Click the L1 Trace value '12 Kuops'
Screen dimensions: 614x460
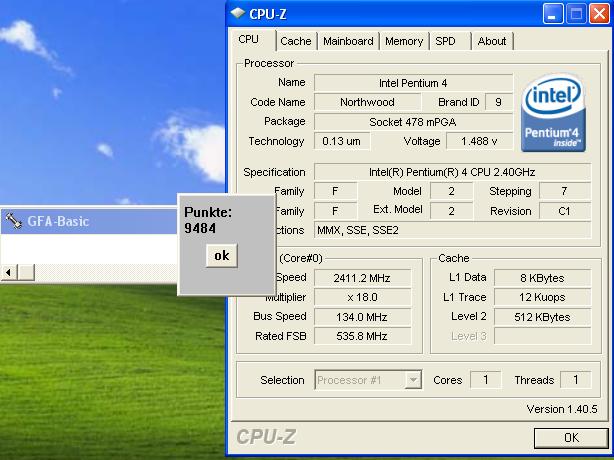point(542,297)
